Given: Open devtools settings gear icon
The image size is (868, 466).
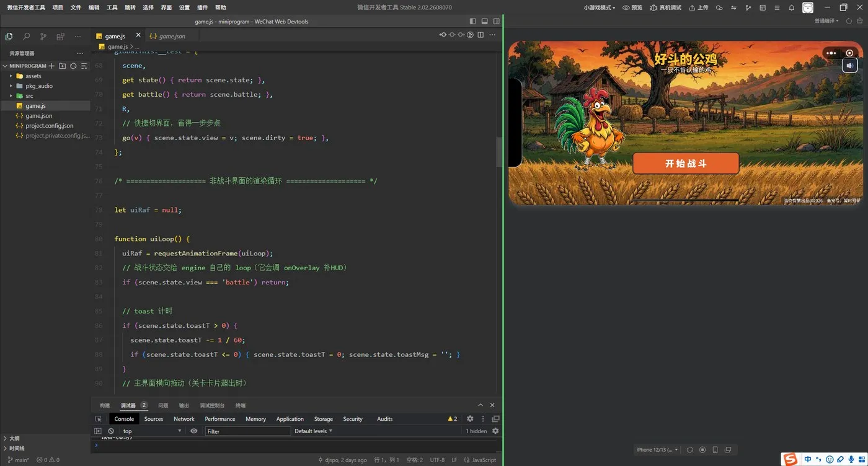Looking at the screenshot, I should [x=470, y=419].
